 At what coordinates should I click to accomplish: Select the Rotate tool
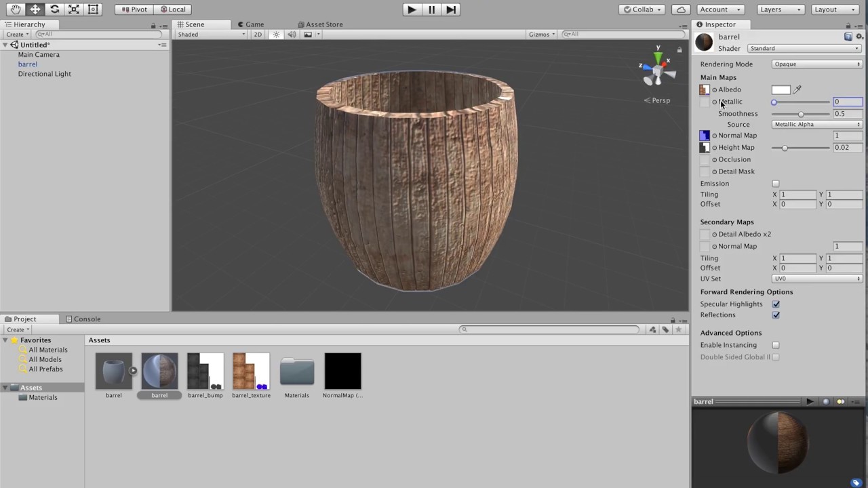pos(54,9)
